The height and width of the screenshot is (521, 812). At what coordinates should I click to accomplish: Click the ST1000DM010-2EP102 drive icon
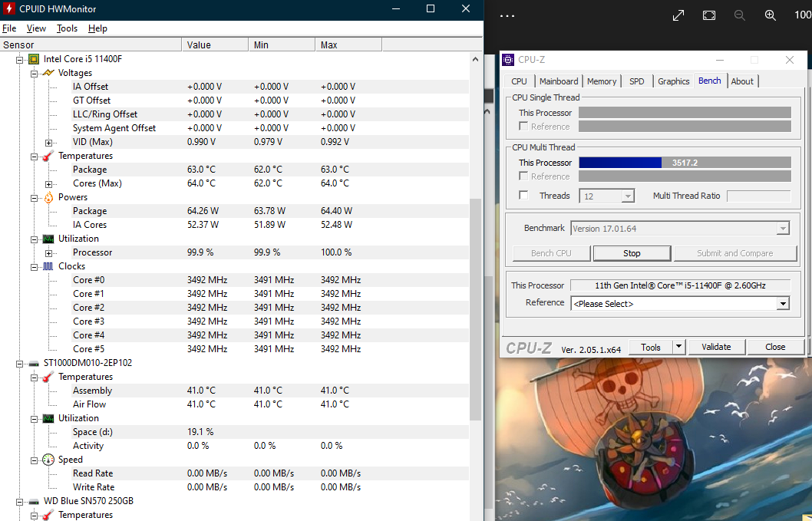click(x=34, y=363)
